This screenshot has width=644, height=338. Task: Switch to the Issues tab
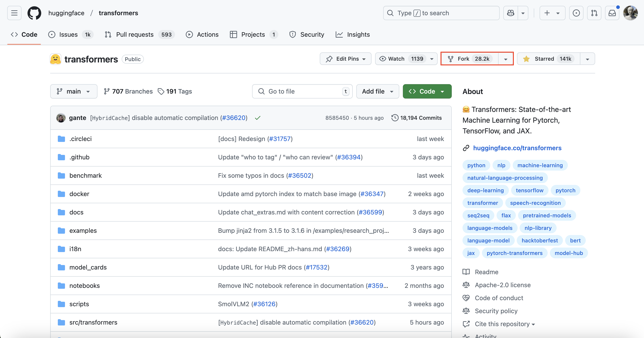pyautogui.click(x=71, y=34)
